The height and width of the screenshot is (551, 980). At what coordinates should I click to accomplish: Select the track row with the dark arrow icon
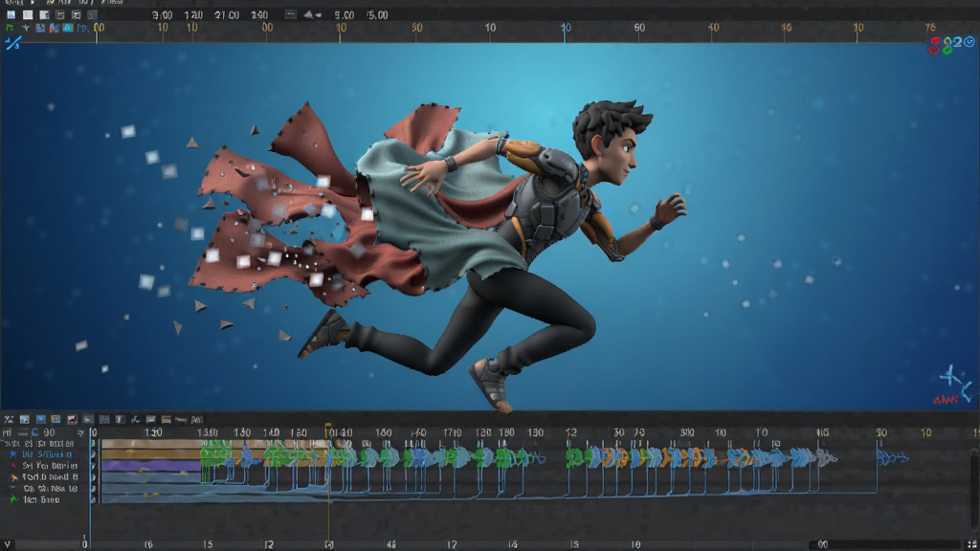(45, 489)
